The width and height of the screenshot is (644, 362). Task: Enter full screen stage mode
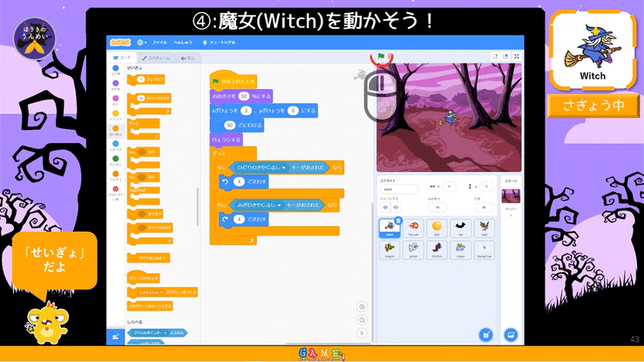pos(517,57)
